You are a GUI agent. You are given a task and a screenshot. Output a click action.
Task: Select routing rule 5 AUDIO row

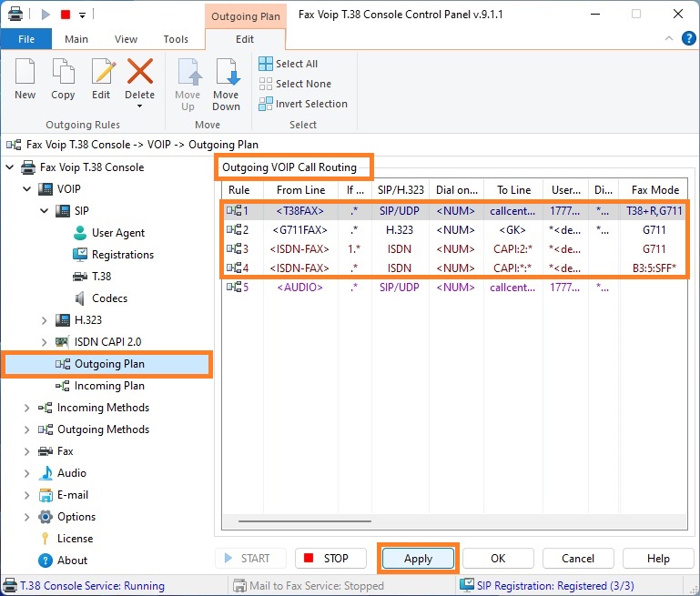[x=454, y=288]
